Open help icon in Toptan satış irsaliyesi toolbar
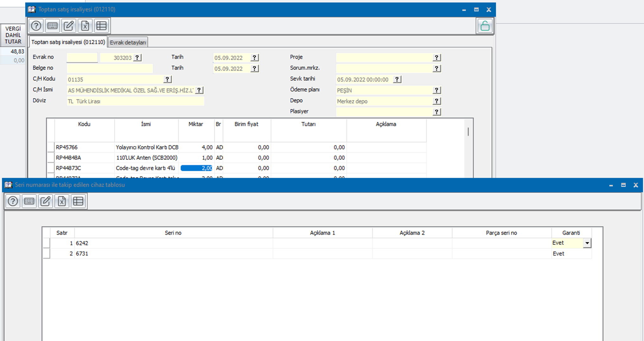This screenshot has height=341, width=644. pyautogui.click(x=36, y=26)
